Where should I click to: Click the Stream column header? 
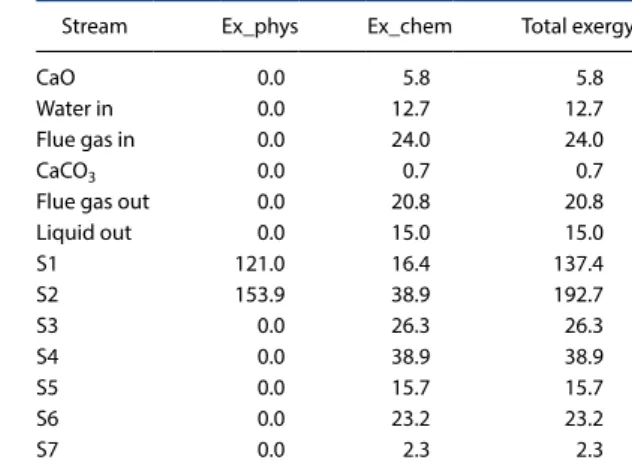point(94,27)
